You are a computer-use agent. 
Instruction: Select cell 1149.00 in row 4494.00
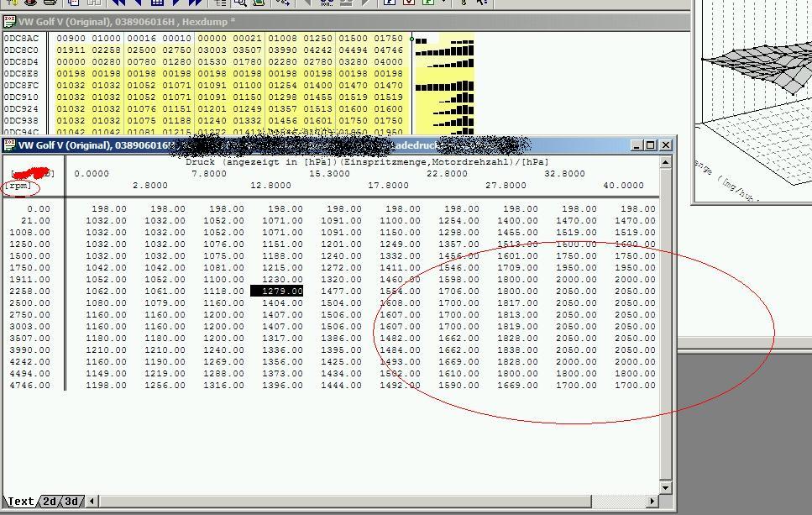coord(106,374)
